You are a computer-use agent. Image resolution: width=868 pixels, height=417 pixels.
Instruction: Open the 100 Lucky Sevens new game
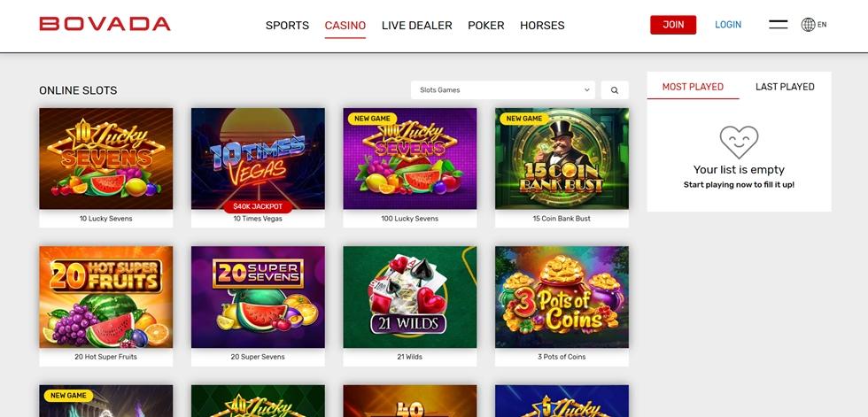coord(409,158)
